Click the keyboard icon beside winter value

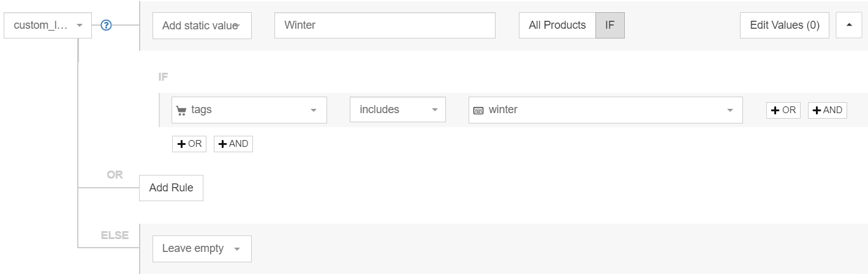[x=478, y=110]
